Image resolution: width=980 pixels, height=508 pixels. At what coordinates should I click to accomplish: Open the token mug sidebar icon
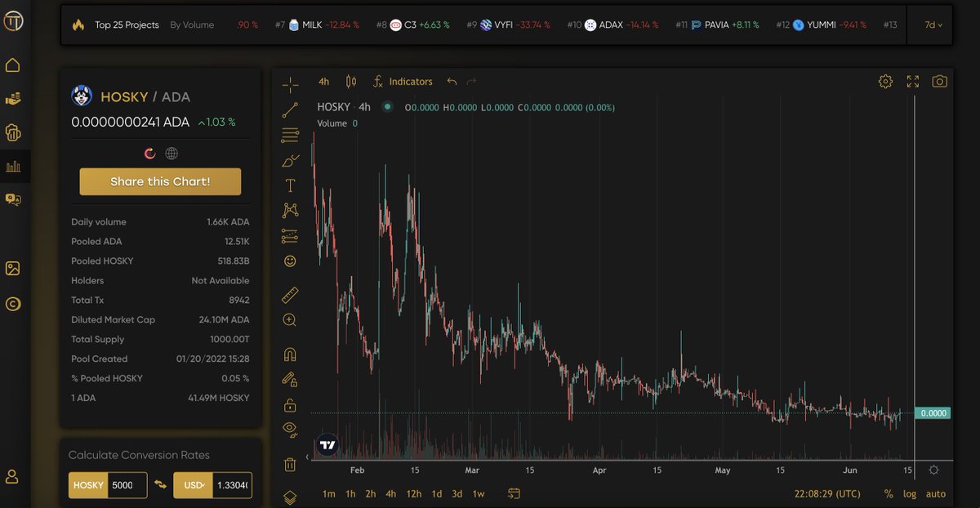coord(13,131)
